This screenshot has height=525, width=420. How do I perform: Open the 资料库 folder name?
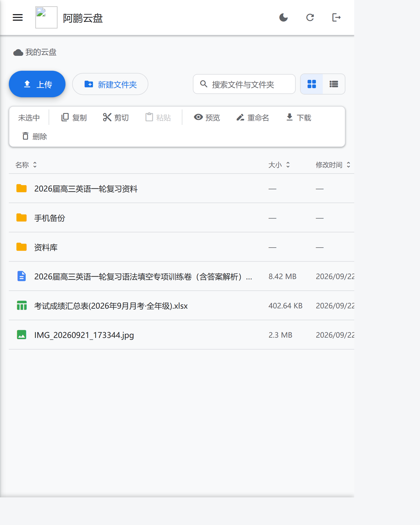click(46, 247)
